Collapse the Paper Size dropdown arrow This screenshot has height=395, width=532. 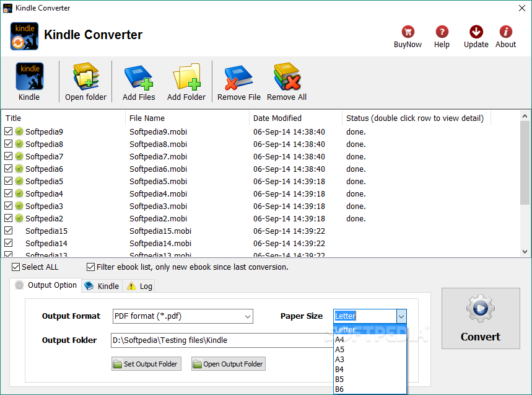tap(401, 316)
